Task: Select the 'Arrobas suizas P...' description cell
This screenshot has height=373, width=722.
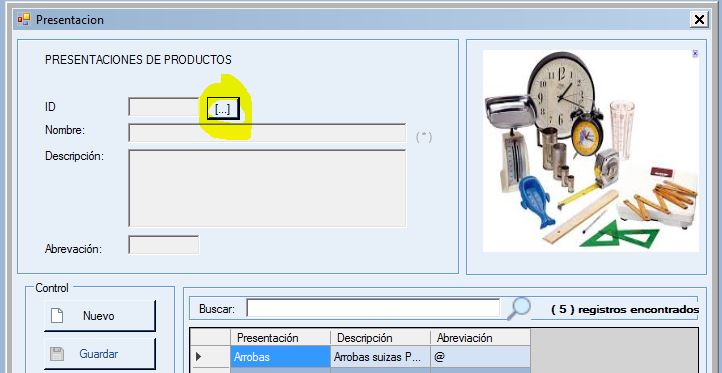Action: [380, 357]
